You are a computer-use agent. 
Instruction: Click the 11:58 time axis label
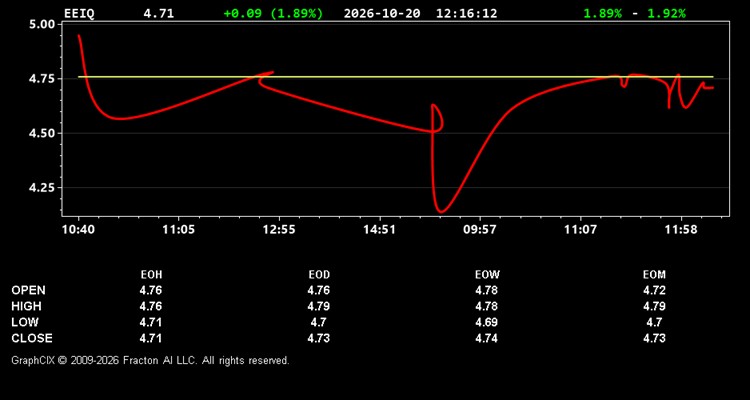coord(681,229)
